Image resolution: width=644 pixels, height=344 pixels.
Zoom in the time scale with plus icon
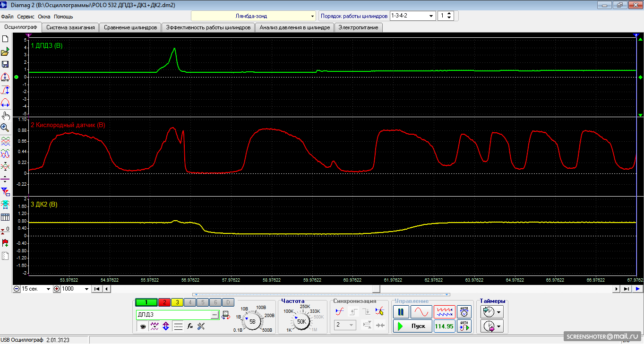(x=57, y=289)
